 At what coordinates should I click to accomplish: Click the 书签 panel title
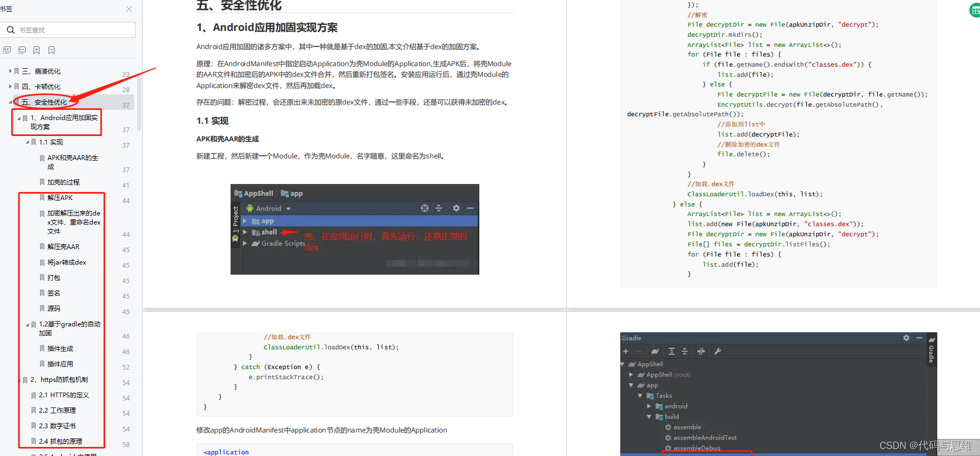click(6, 9)
